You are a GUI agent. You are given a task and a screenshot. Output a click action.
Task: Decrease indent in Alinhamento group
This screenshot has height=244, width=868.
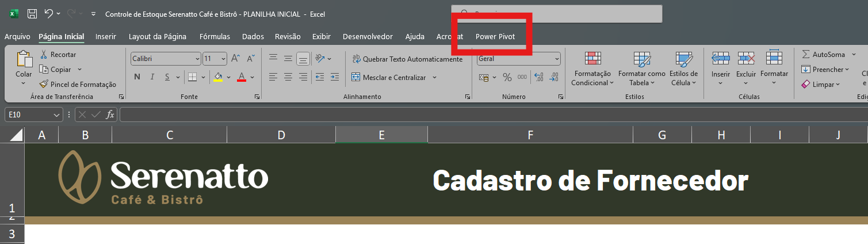coord(320,77)
